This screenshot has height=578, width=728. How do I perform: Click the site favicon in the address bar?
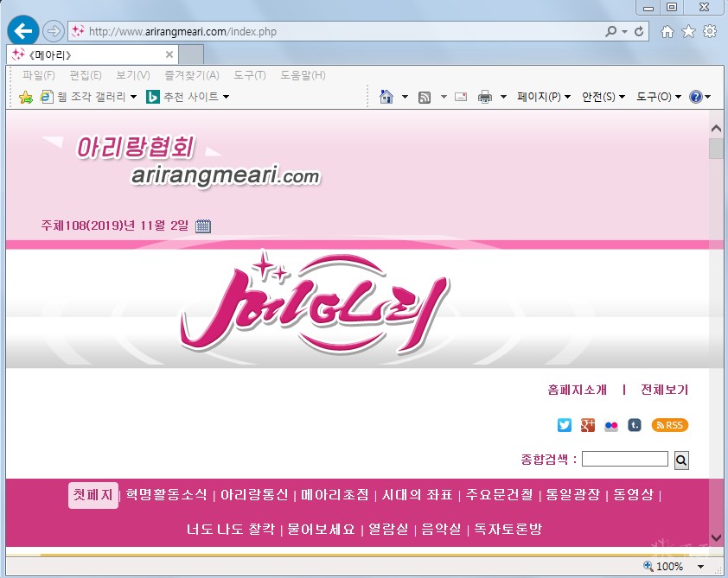click(x=78, y=31)
